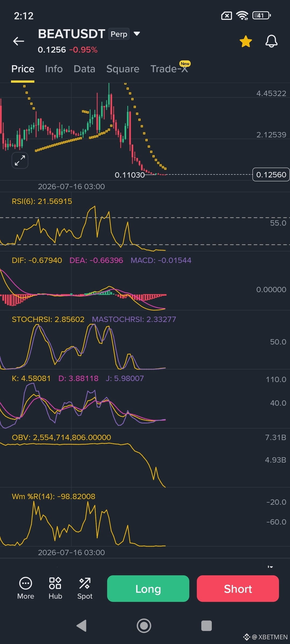Viewport: 290px width, 644px height.
Task: Tap the DIF value label
Action: (37, 260)
